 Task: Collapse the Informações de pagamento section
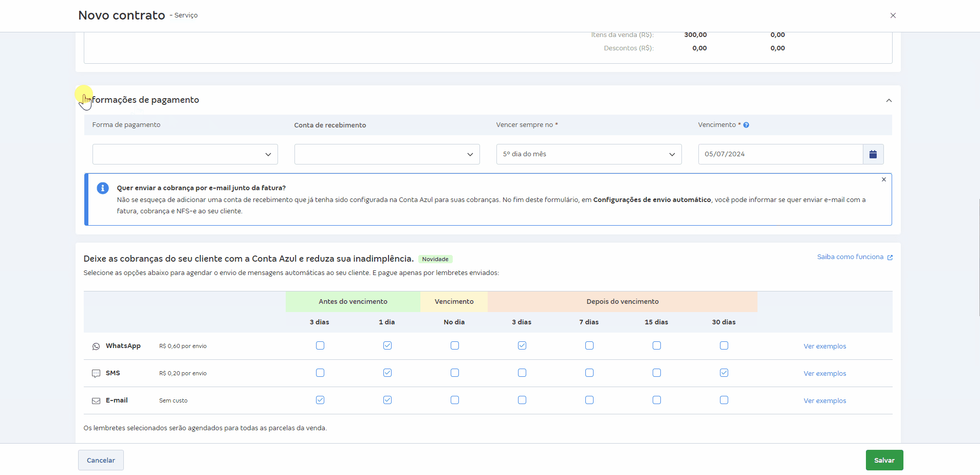pos(889,100)
